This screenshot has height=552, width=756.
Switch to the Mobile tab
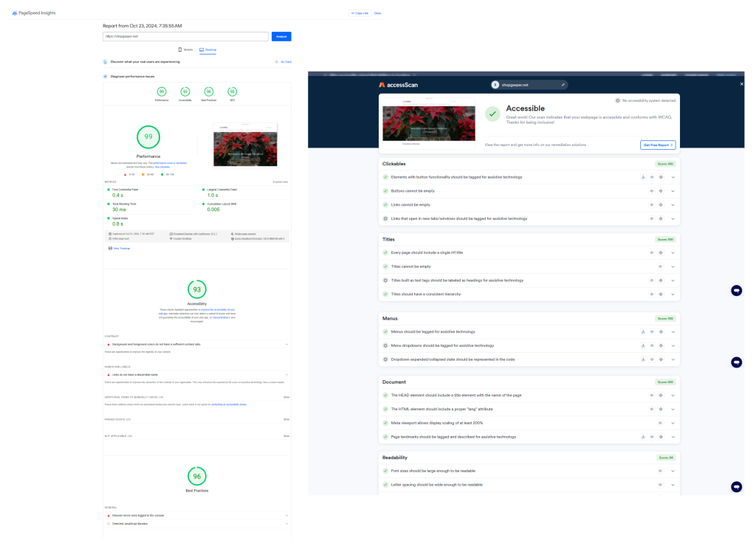click(185, 49)
